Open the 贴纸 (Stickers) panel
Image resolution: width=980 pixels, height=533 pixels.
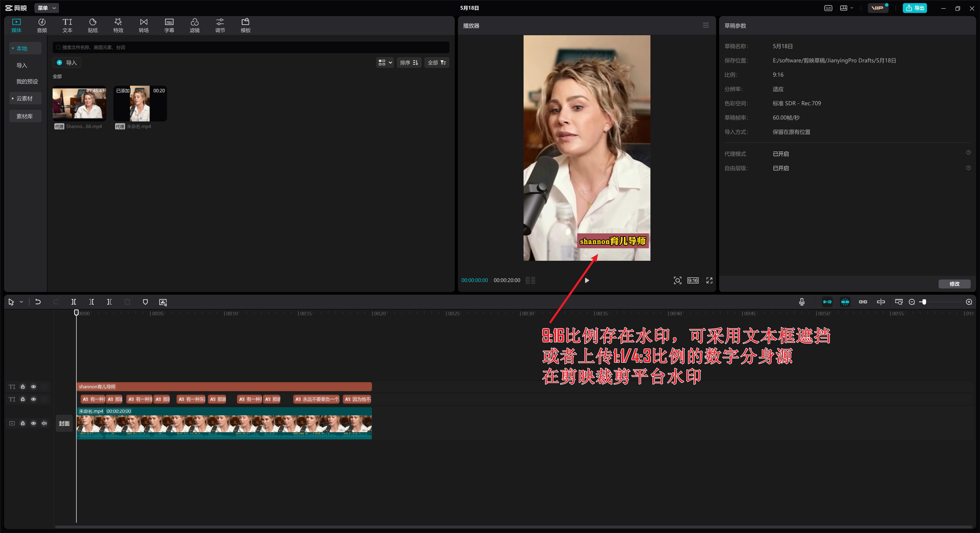click(x=92, y=25)
